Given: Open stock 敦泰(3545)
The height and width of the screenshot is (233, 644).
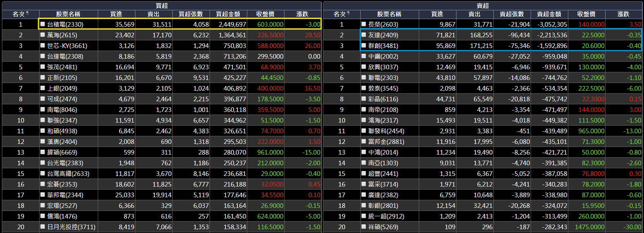Looking at the screenshot, I should point(383,88).
